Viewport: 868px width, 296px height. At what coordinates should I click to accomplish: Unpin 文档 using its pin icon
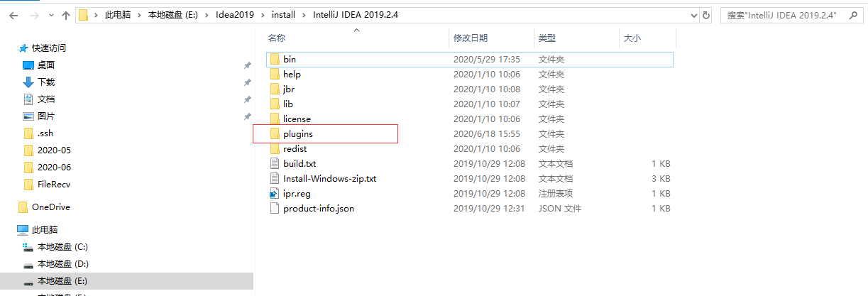[247, 99]
